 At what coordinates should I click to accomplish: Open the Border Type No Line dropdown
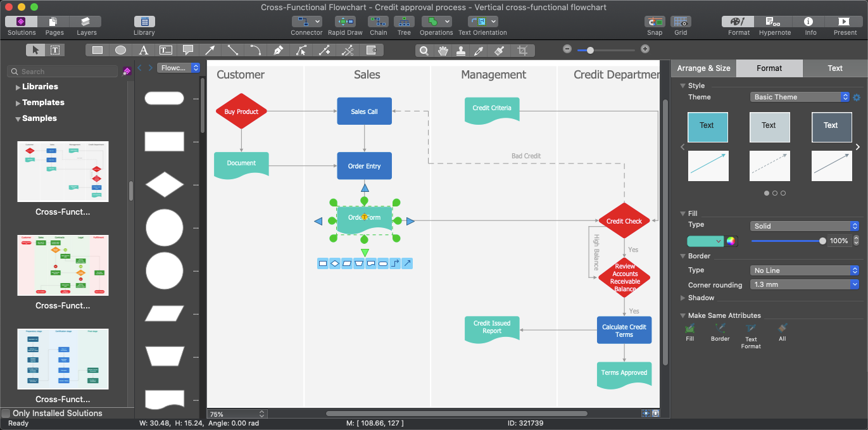tap(805, 270)
